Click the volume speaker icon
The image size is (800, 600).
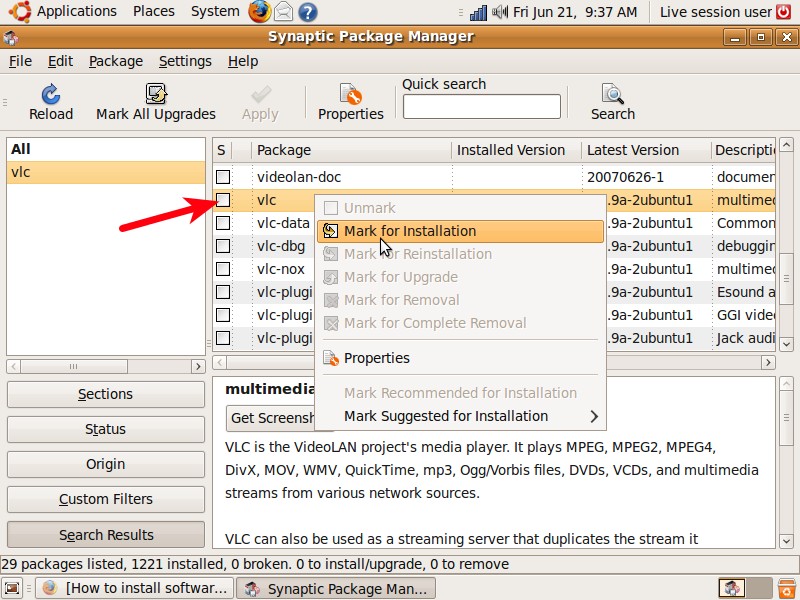coord(499,11)
